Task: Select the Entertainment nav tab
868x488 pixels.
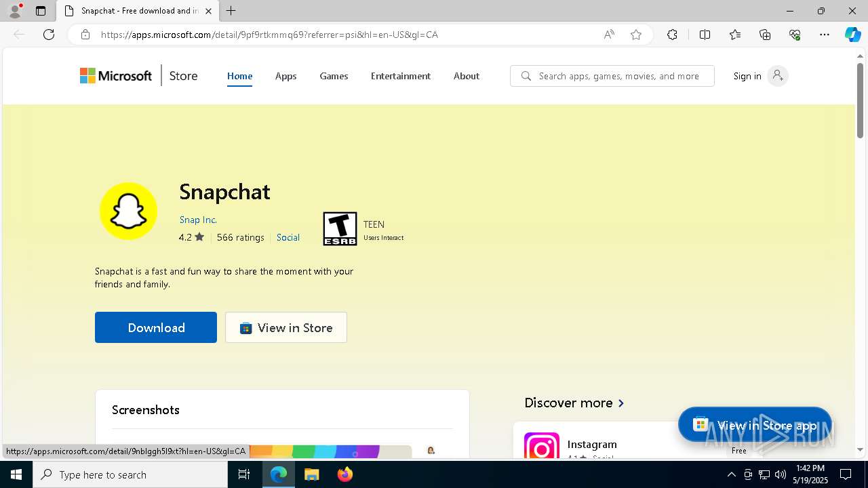Action: coord(400,76)
